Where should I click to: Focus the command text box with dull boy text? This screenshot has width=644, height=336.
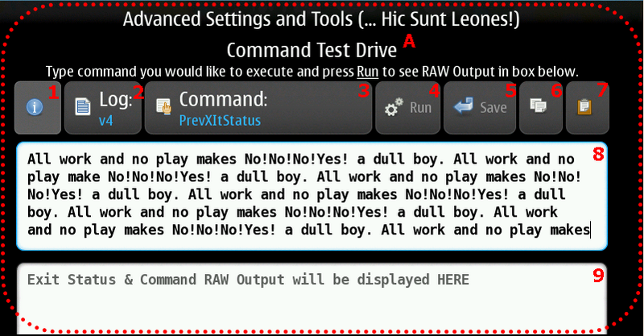pyautogui.click(x=312, y=196)
